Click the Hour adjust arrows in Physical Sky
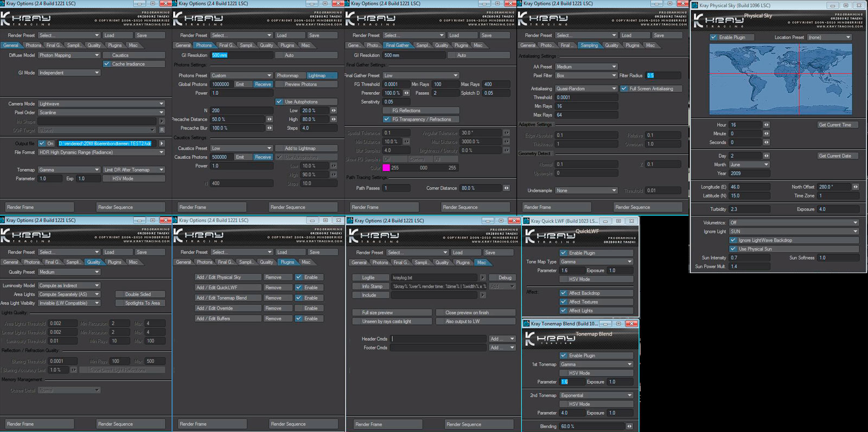The height and width of the screenshot is (432, 868). click(766, 125)
